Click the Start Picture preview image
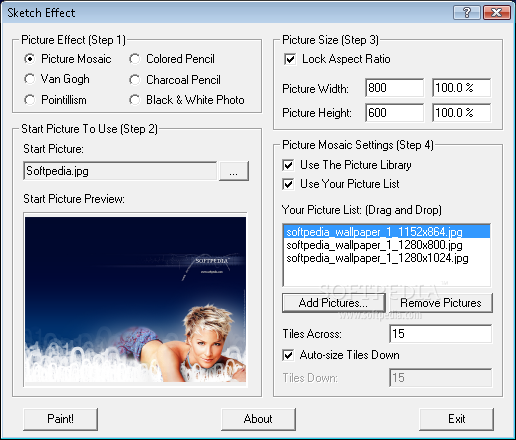This screenshot has width=516, height=440. tap(135, 299)
